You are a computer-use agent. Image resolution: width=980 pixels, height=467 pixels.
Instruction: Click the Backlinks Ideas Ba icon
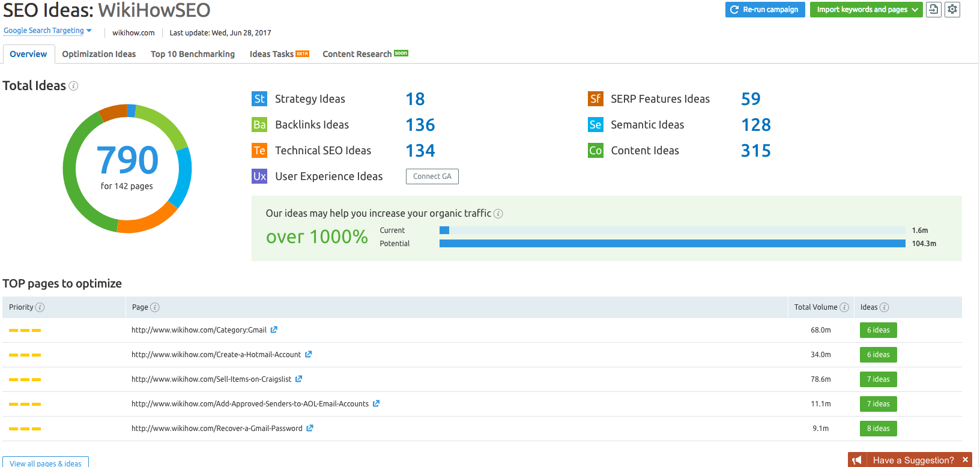point(259,125)
